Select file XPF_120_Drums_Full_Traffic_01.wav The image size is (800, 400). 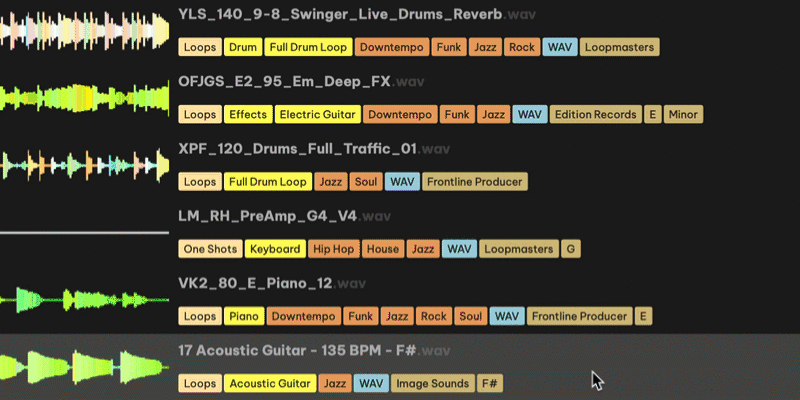pos(314,149)
